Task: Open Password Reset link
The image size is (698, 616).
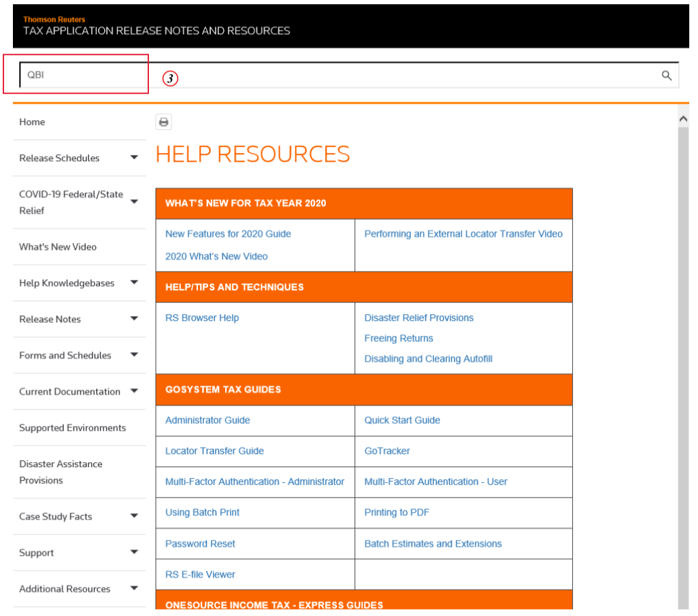Action: coord(200,544)
